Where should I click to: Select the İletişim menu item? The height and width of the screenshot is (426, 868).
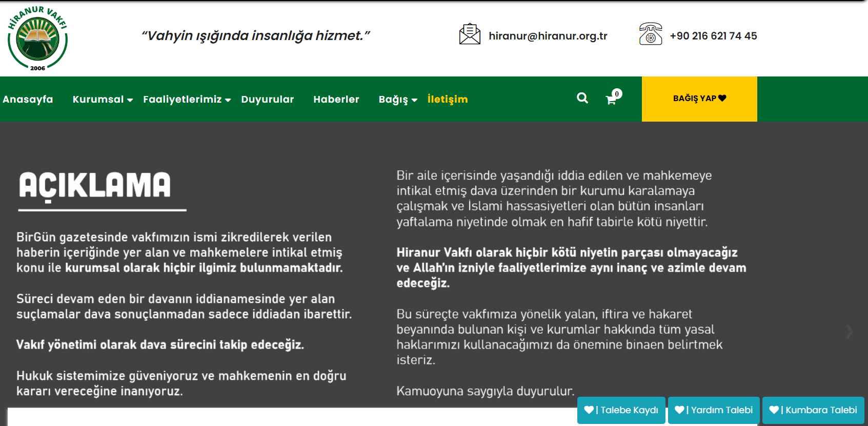click(448, 99)
